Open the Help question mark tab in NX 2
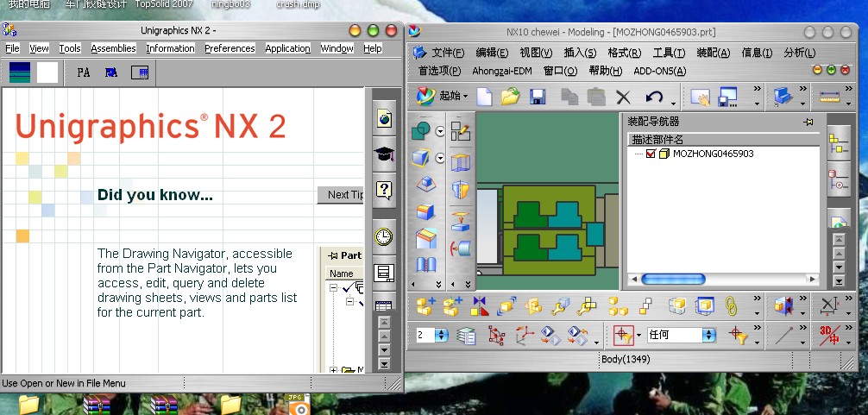Screen dimensions: 868x415 pos(384,191)
